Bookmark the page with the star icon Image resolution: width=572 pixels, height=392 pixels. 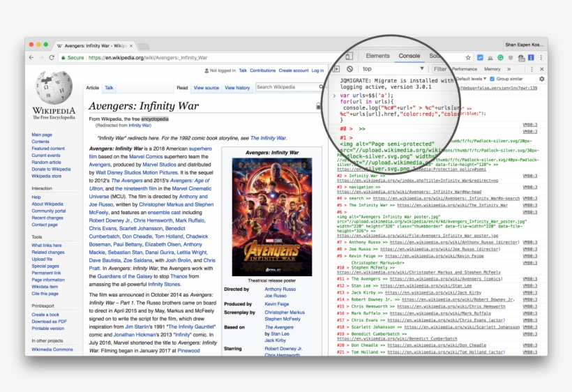tap(468, 58)
